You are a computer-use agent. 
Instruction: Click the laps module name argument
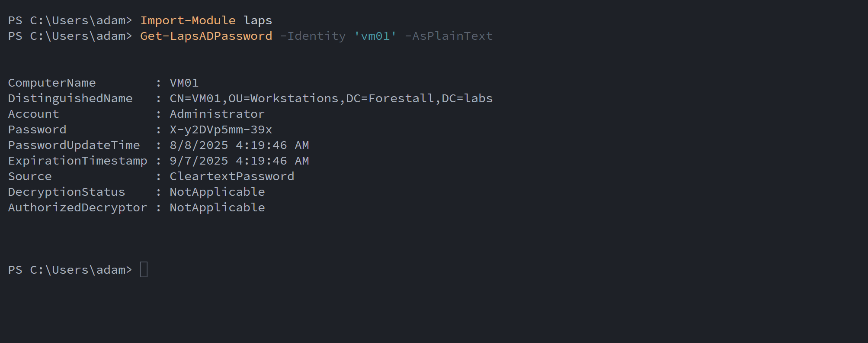258,20
